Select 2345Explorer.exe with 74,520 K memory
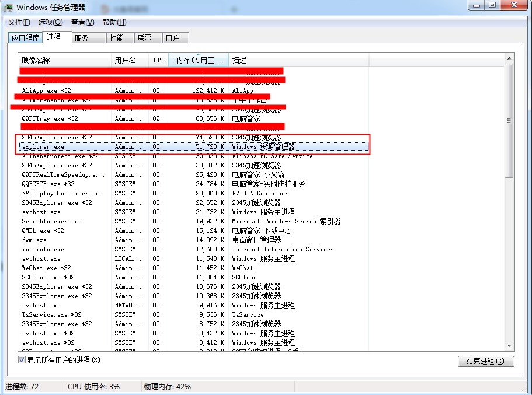This screenshot has height=395, width=532. (193, 137)
